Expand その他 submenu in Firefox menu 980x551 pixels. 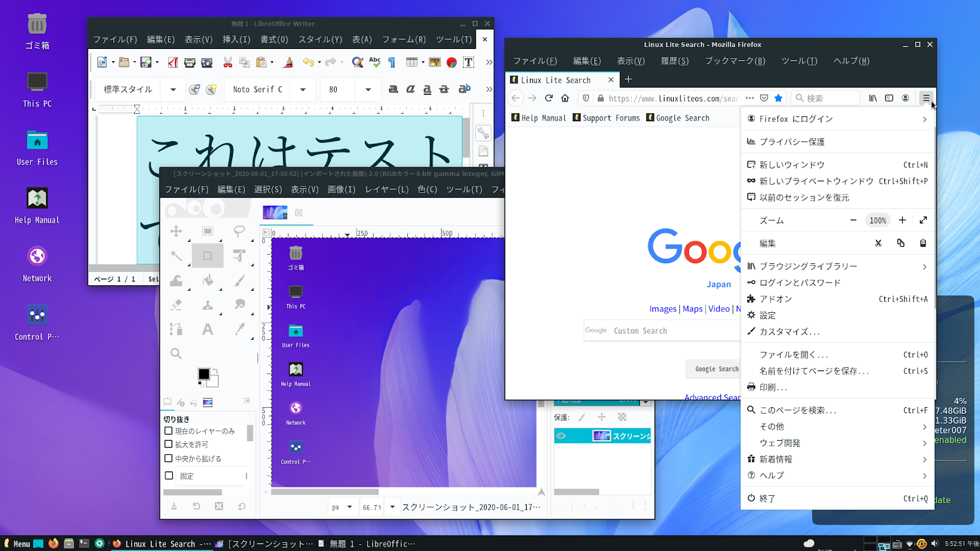click(837, 427)
